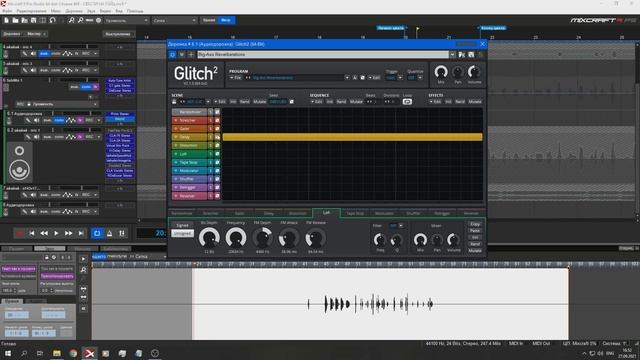This screenshot has height=360, width=640.
Task: Expand the Program File menu in Glitch2
Action: [236, 78]
